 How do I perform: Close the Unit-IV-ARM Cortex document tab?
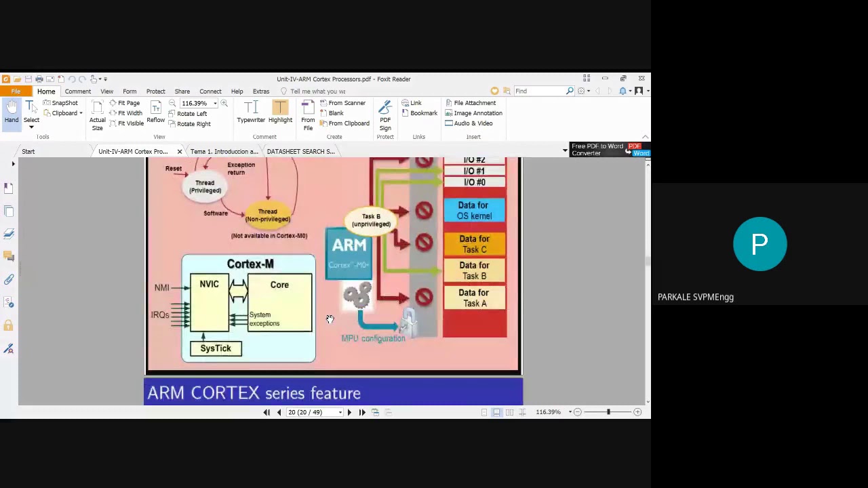(x=179, y=151)
